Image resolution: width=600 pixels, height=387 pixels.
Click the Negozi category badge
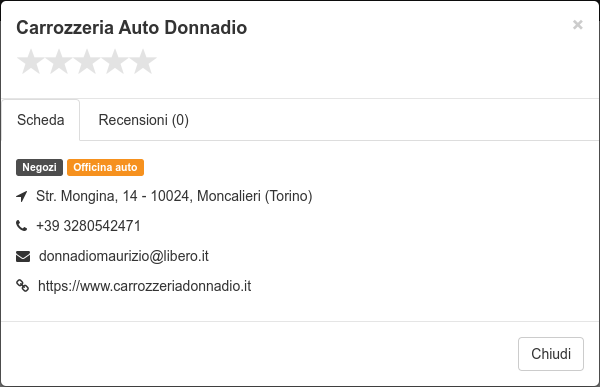tap(39, 167)
